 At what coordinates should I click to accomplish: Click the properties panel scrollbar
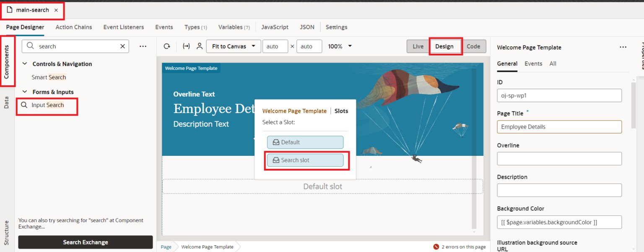point(634,106)
